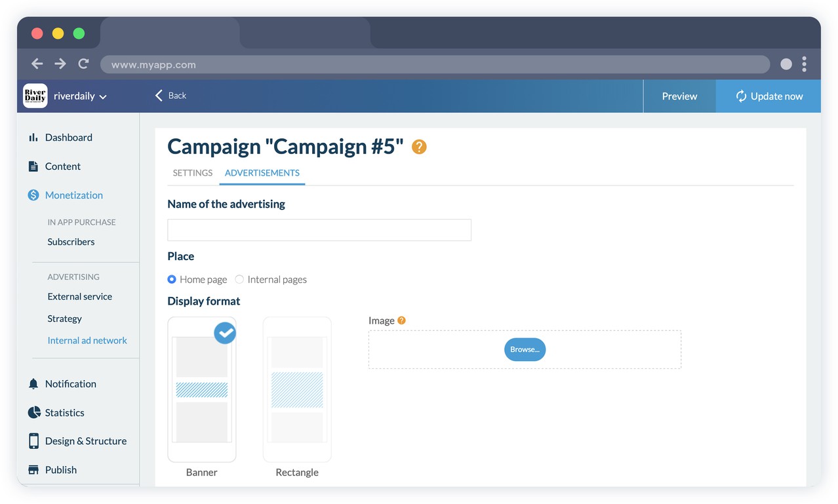The height and width of the screenshot is (504, 838).
Task: Click the Browse... button to upload image
Action: pos(525,349)
